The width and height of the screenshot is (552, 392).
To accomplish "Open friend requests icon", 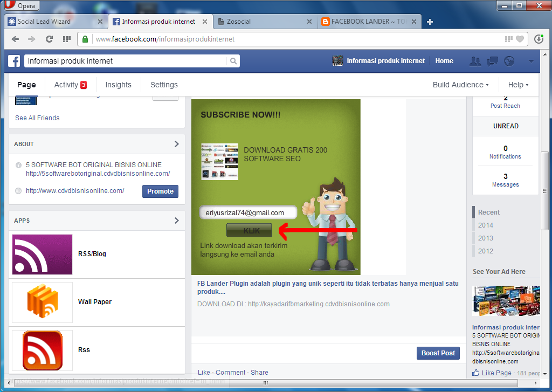I will point(475,61).
